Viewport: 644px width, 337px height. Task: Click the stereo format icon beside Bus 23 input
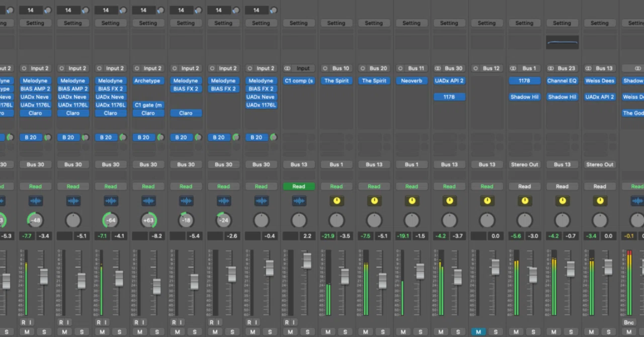click(550, 68)
